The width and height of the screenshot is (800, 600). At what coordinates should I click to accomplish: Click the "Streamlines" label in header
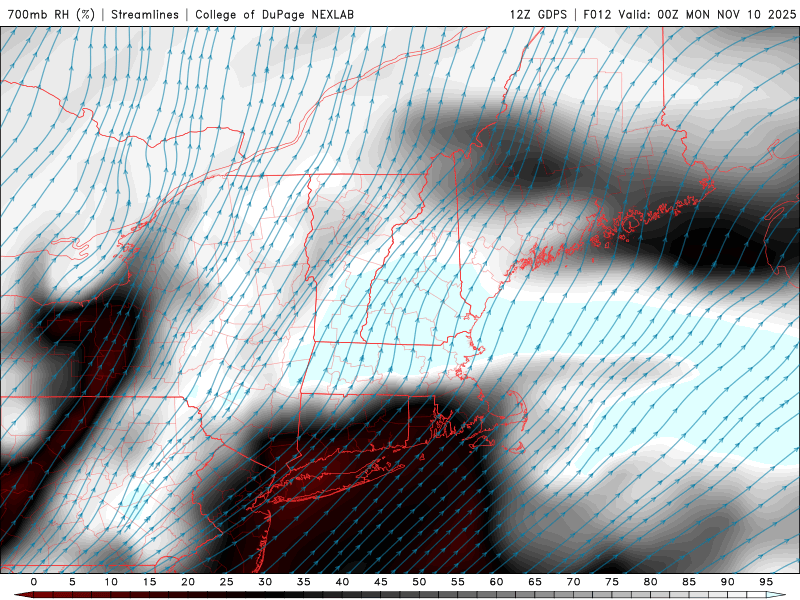[x=145, y=14]
